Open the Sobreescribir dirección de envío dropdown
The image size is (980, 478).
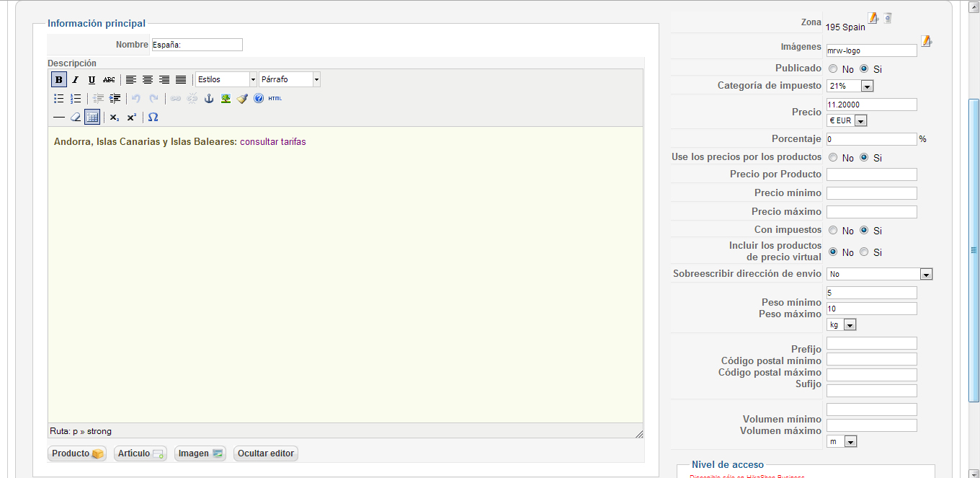point(879,274)
